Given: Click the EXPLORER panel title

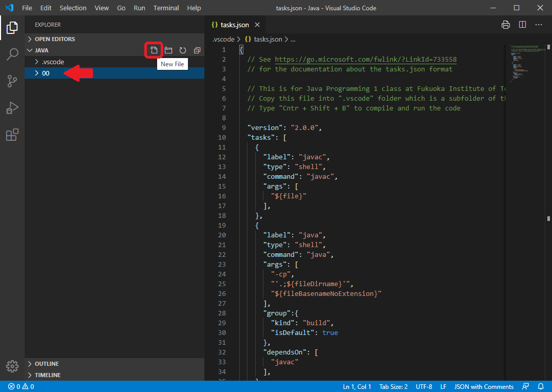Looking at the screenshot, I should click(48, 25).
